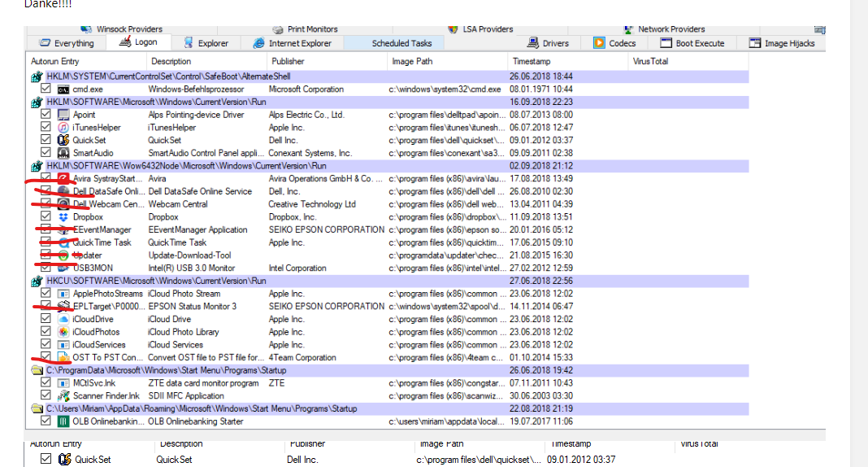This screenshot has width=868, height=467.
Task: Sort by the Description column header
Action: coord(206,62)
